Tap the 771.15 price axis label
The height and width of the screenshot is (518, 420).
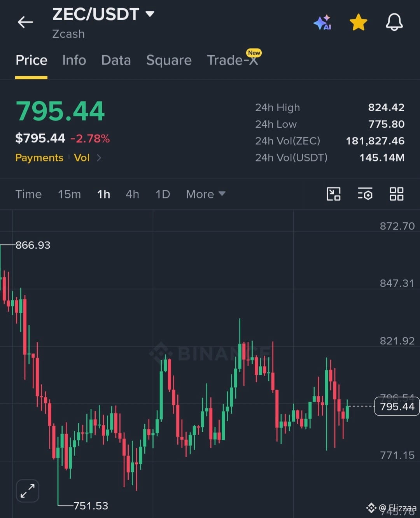(x=397, y=455)
